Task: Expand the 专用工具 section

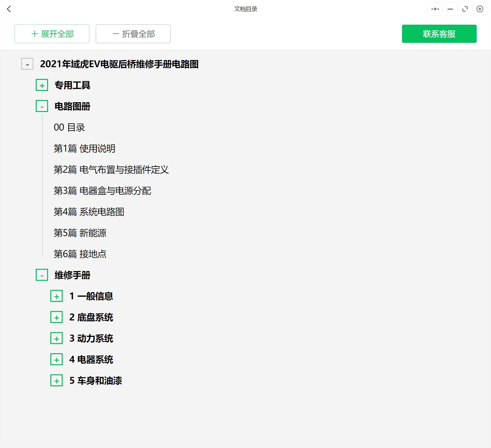Action: click(x=42, y=85)
